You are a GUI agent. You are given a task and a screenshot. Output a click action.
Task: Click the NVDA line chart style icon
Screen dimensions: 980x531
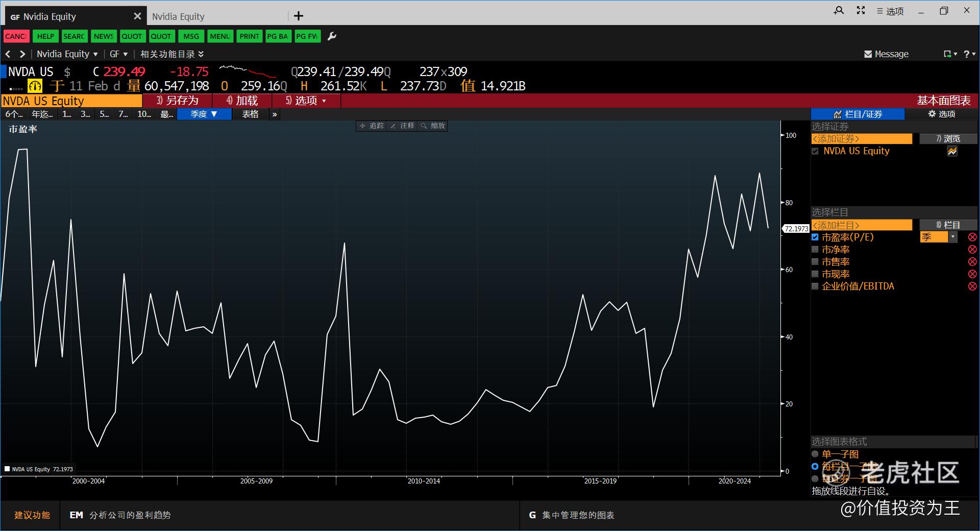[952, 151]
